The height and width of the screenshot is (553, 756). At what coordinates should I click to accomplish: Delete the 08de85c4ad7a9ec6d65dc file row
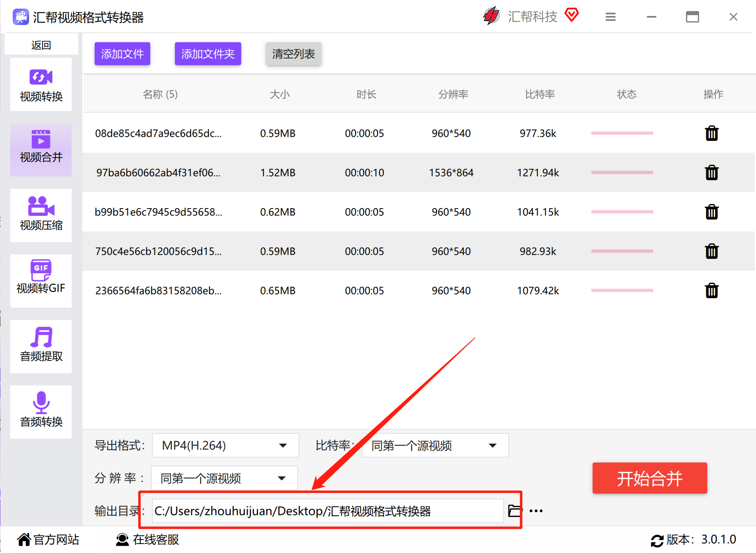[712, 133]
